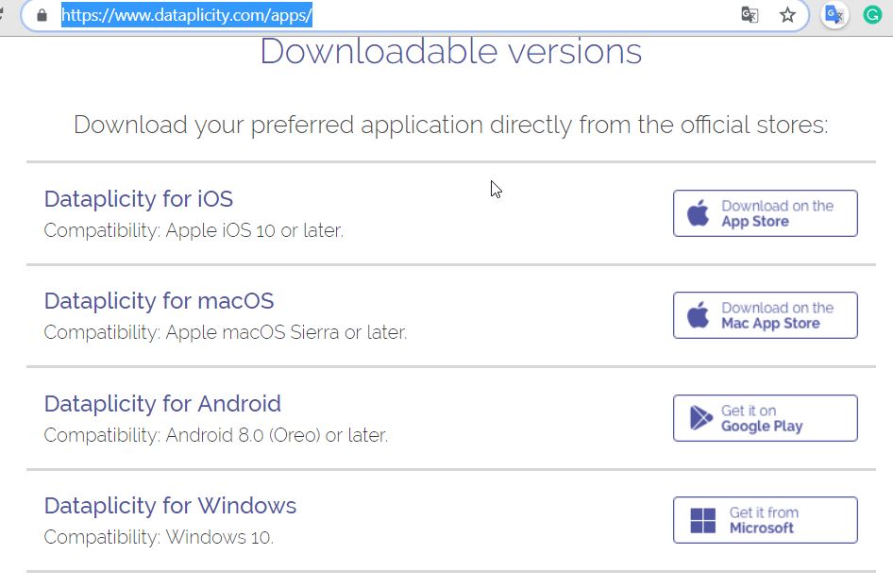Image resolution: width=893 pixels, height=588 pixels.
Task: Click the Apple logo in the Mac App Store button
Action: (x=698, y=314)
